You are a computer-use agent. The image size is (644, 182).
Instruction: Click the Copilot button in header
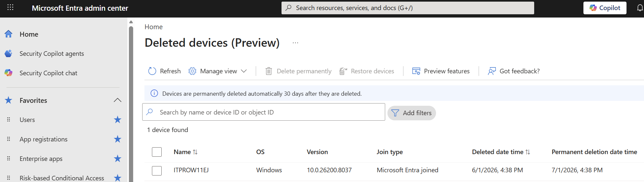[x=605, y=8]
